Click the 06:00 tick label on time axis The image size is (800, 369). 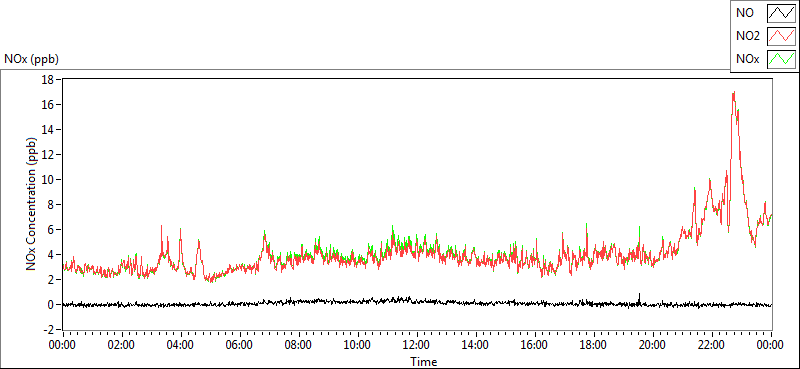coord(239,345)
